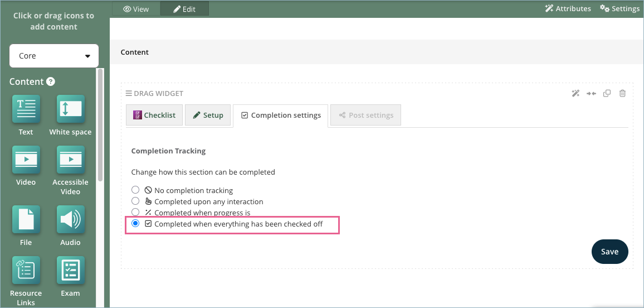The height and width of the screenshot is (308, 644).
Task: Open the Completion settings tab
Action: pyautogui.click(x=281, y=116)
